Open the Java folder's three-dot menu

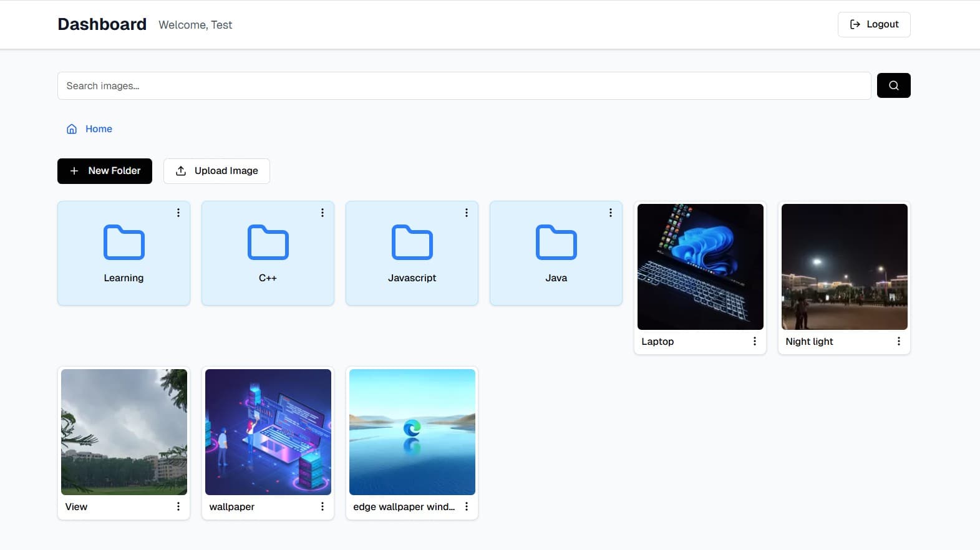(611, 213)
